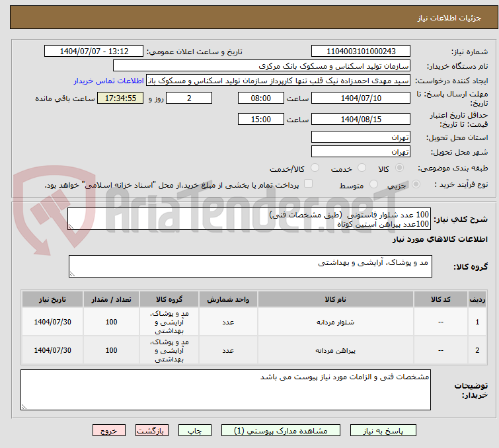499x448 pixels.
Task: Open مشاهده مدارک پیوستی (1) button
Action: (x=281, y=431)
